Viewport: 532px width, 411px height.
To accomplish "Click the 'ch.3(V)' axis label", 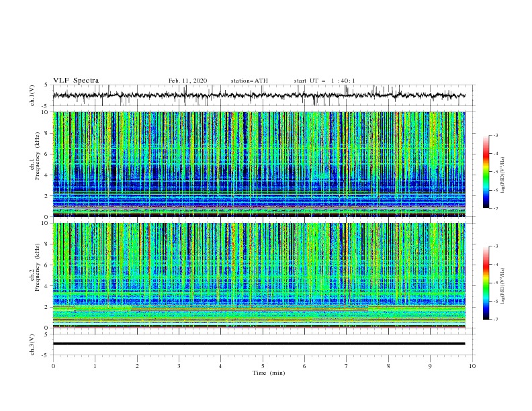I will (x=32, y=345).
